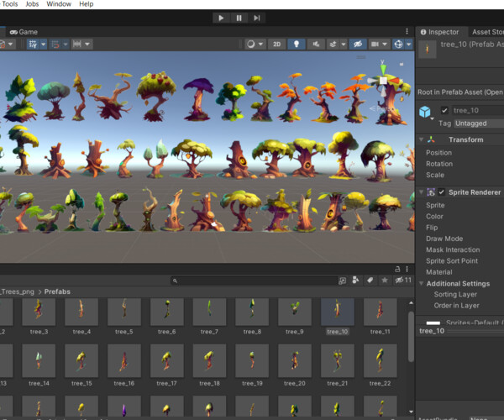Image resolution: width=504 pixels, height=420 pixels.
Task: Open the draw mode shading selector
Action: click(251, 44)
